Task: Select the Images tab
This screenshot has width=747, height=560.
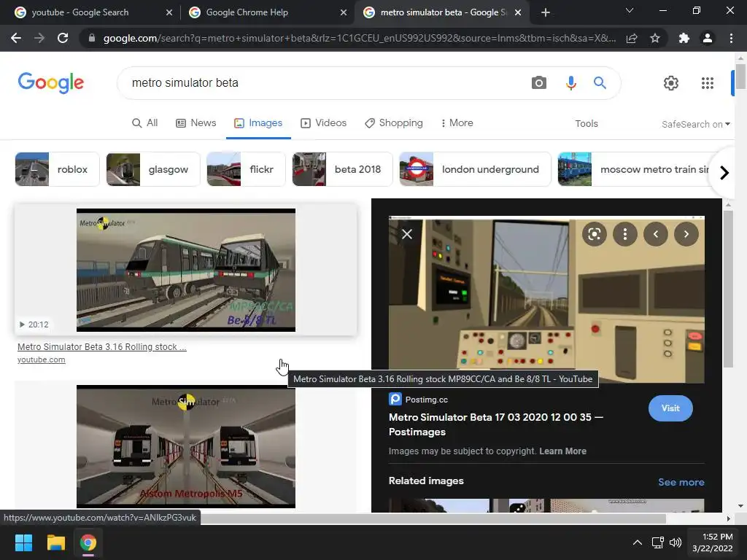Action: 258,122
